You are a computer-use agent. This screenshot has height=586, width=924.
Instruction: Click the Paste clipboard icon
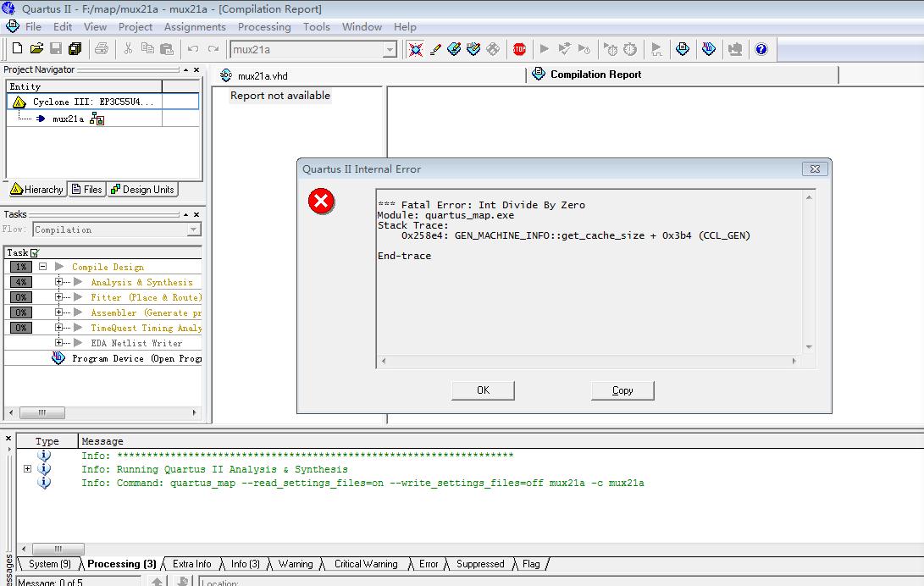click(x=167, y=49)
